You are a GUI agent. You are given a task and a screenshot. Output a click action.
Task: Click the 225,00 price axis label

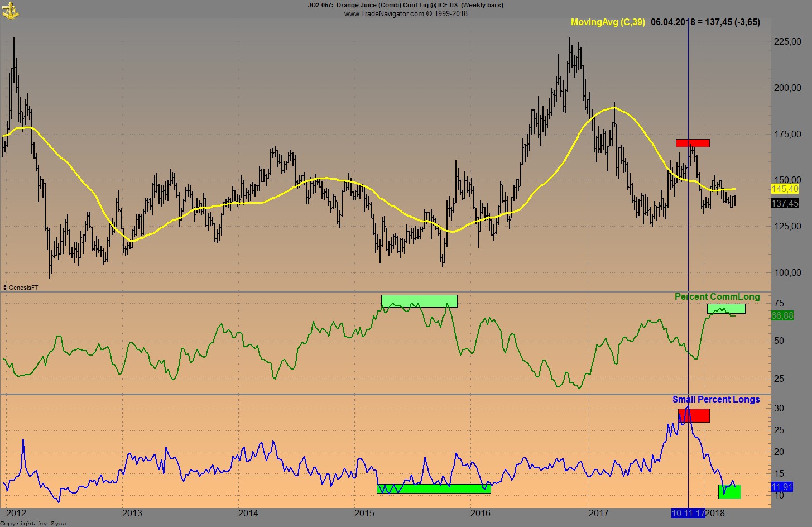click(x=787, y=42)
